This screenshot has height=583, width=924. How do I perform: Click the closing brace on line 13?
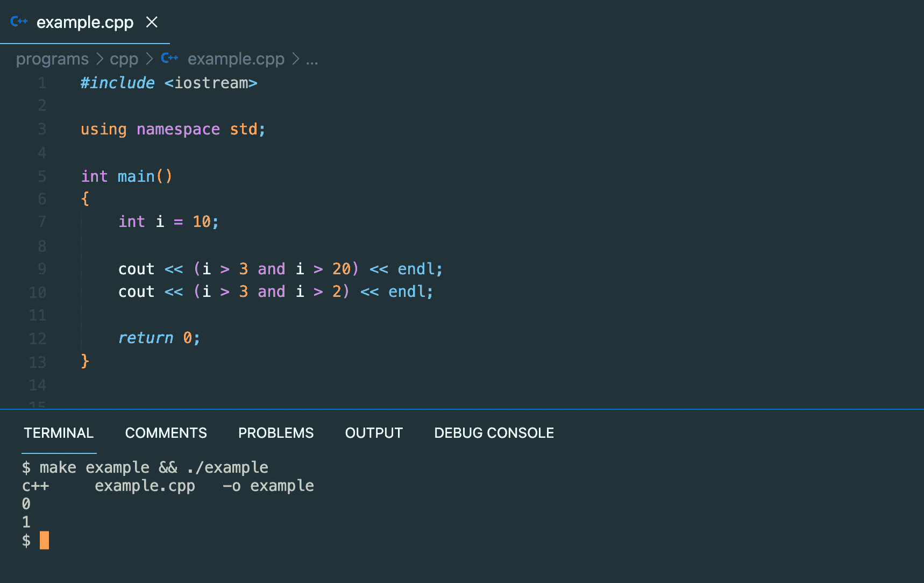point(85,361)
